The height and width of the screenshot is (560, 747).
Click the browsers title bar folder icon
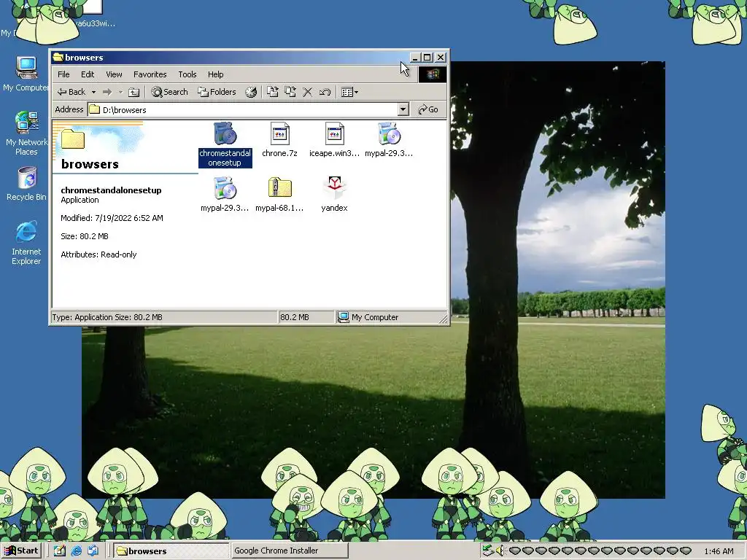tap(58, 58)
